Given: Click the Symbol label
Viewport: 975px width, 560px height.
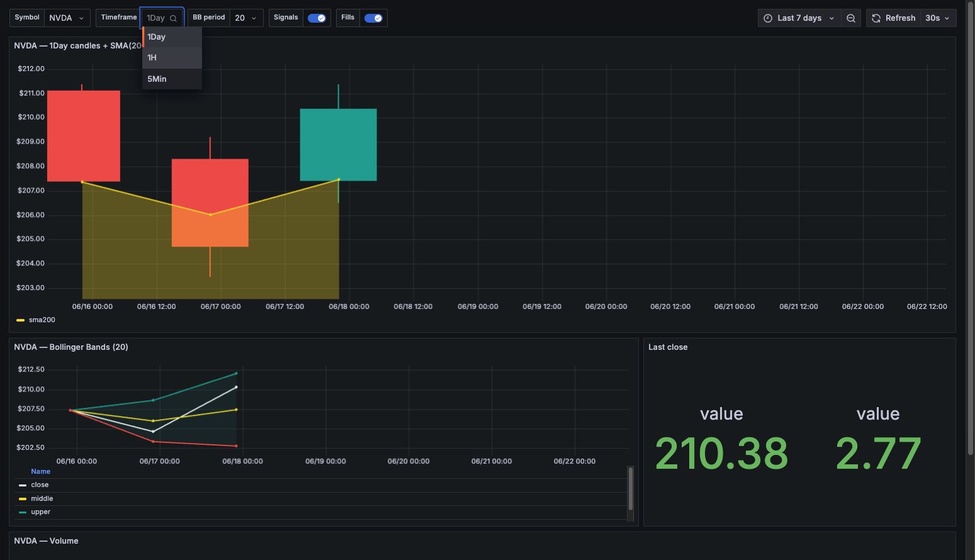Looking at the screenshot, I should [x=27, y=18].
